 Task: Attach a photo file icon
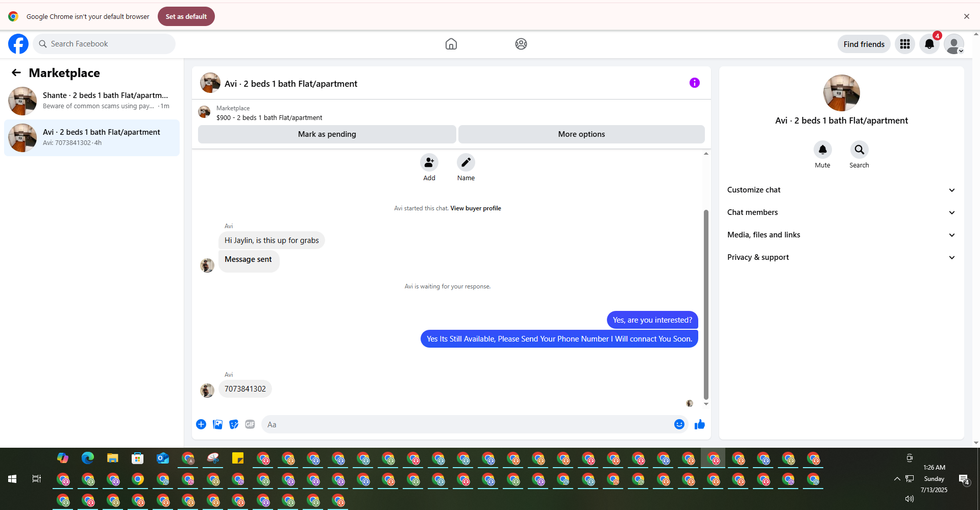click(x=217, y=424)
